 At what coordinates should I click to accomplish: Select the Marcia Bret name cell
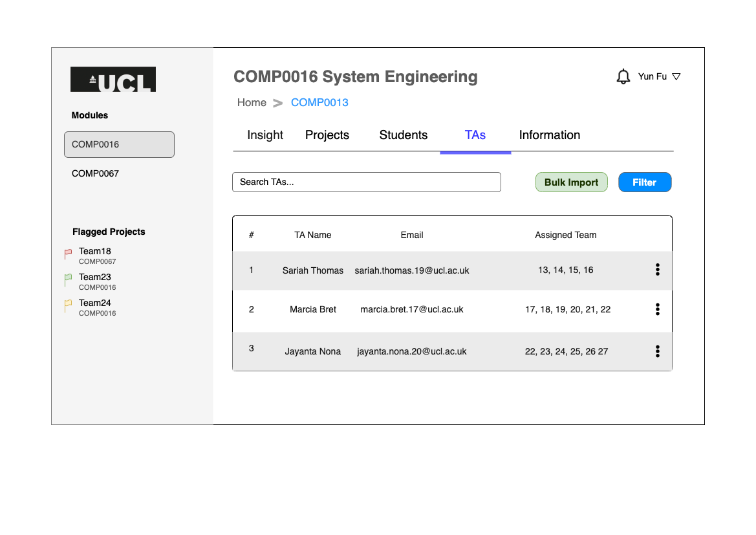313,310
